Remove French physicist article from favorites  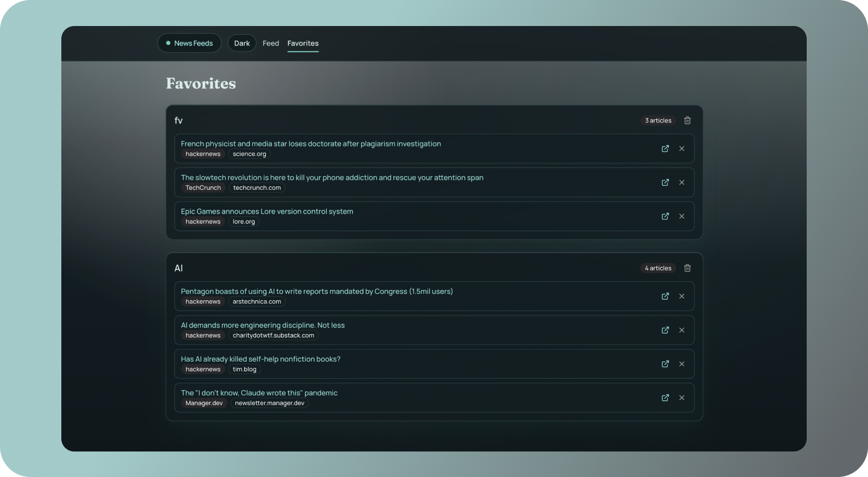click(682, 149)
